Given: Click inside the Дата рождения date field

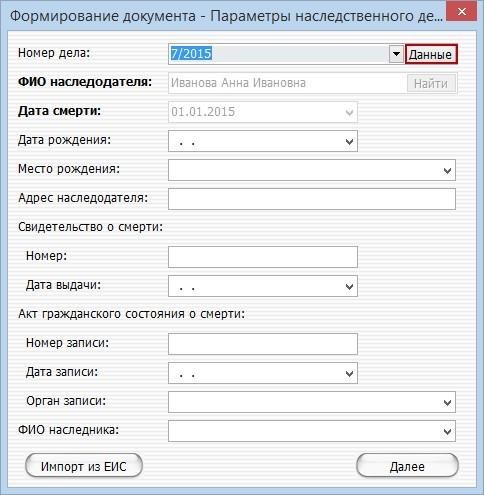Looking at the screenshot, I should 255,141.
